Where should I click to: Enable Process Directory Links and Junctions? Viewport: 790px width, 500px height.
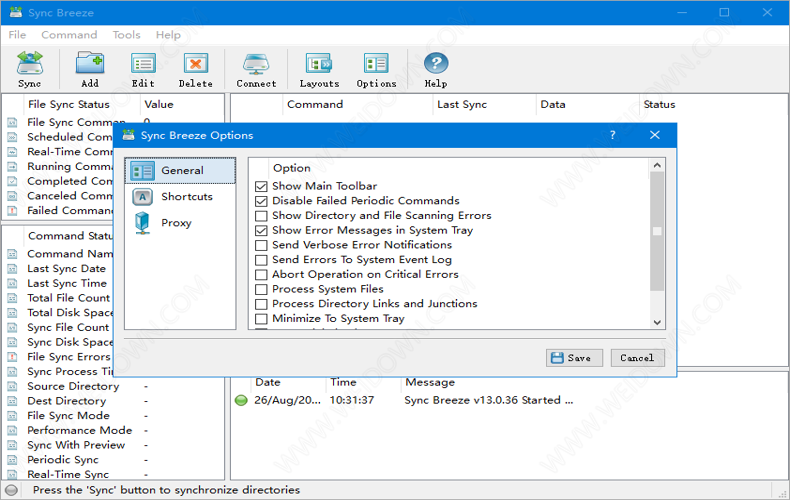[x=261, y=304]
